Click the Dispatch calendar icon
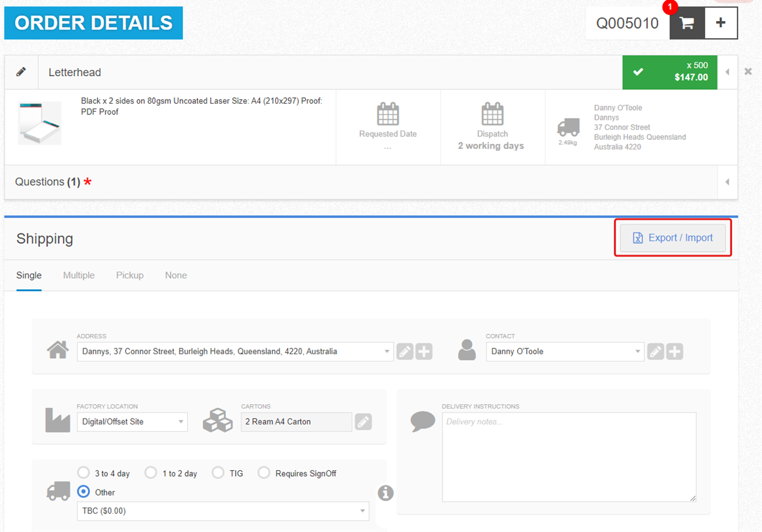The width and height of the screenshot is (762, 532). [492, 113]
